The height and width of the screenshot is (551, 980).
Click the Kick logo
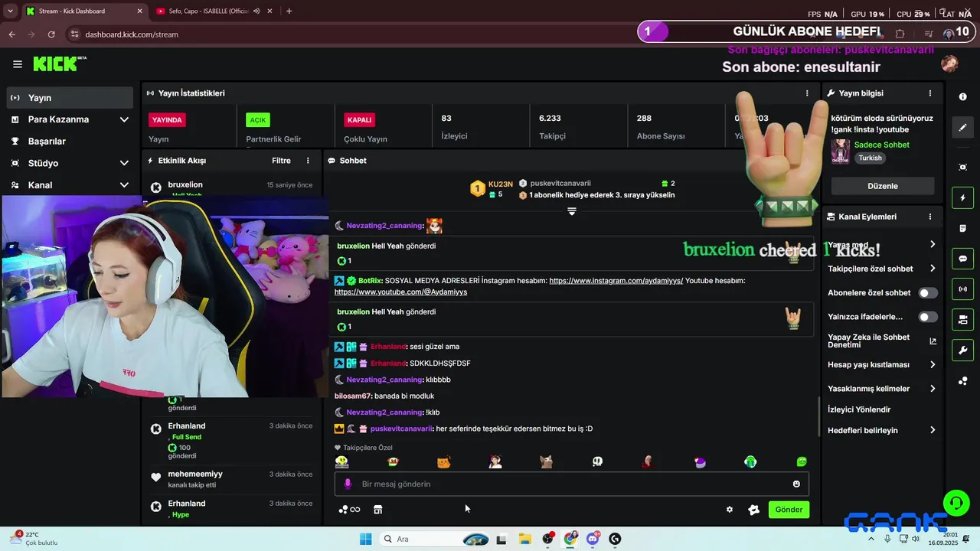tap(59, 64)
